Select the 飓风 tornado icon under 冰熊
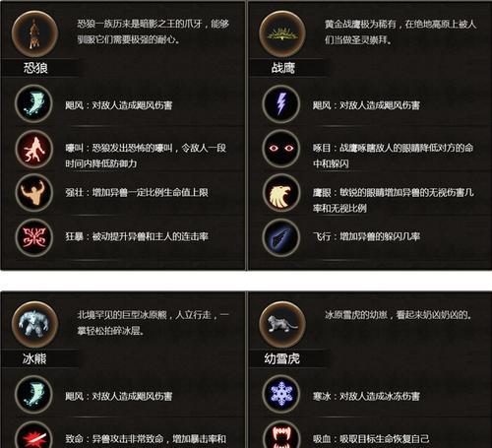This screenshot has height=448, width=492. pos(34,394)
